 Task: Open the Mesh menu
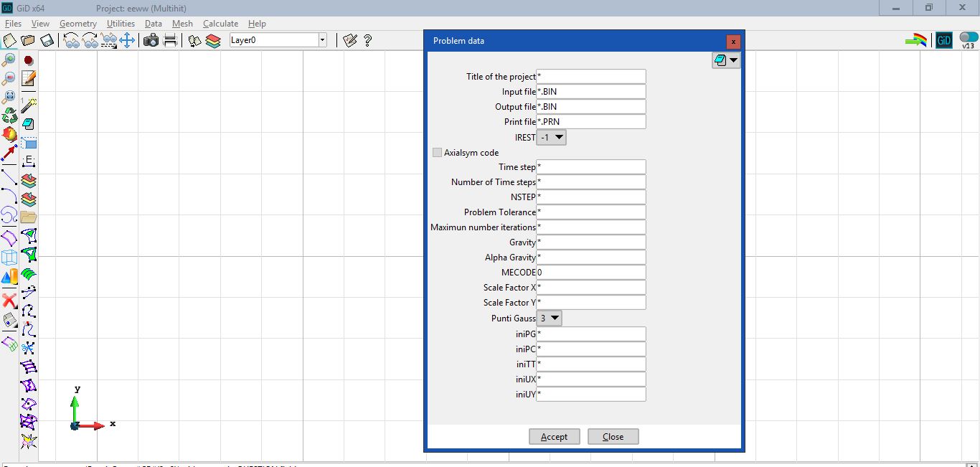[x=182, y=24]
